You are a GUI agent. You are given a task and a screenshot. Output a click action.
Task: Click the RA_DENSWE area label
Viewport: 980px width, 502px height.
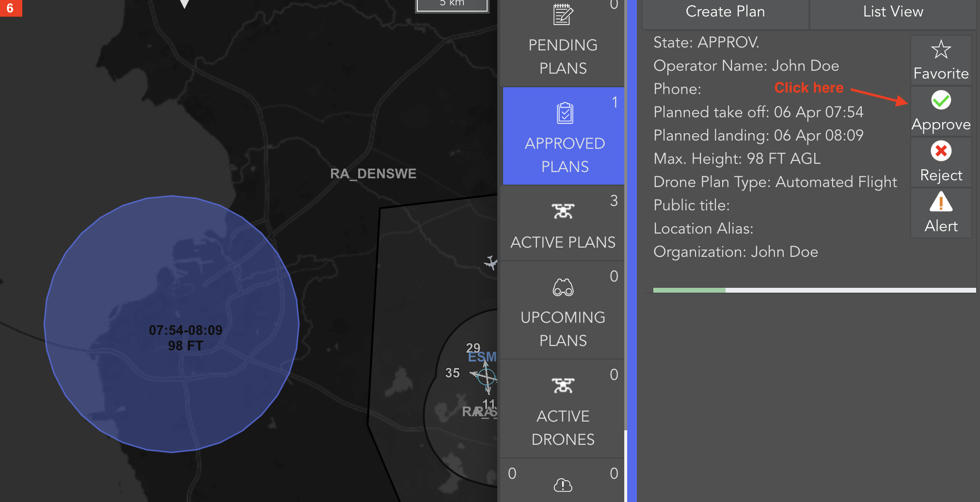373,173
